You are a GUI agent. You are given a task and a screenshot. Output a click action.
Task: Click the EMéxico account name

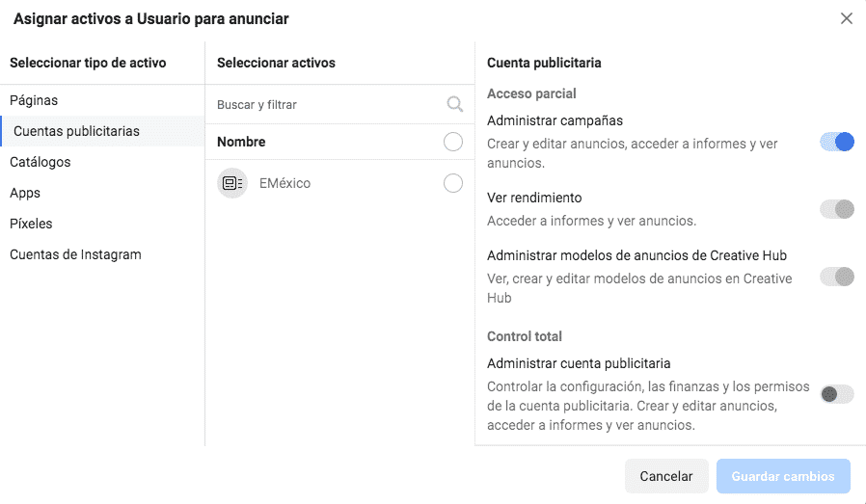[285, 183]
